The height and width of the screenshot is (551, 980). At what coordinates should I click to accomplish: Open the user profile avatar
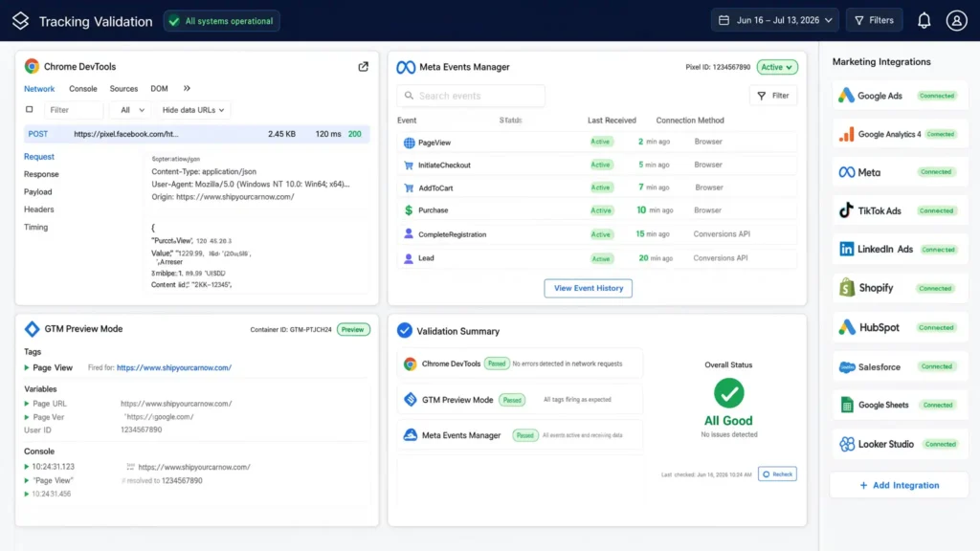tap(956, 21)
